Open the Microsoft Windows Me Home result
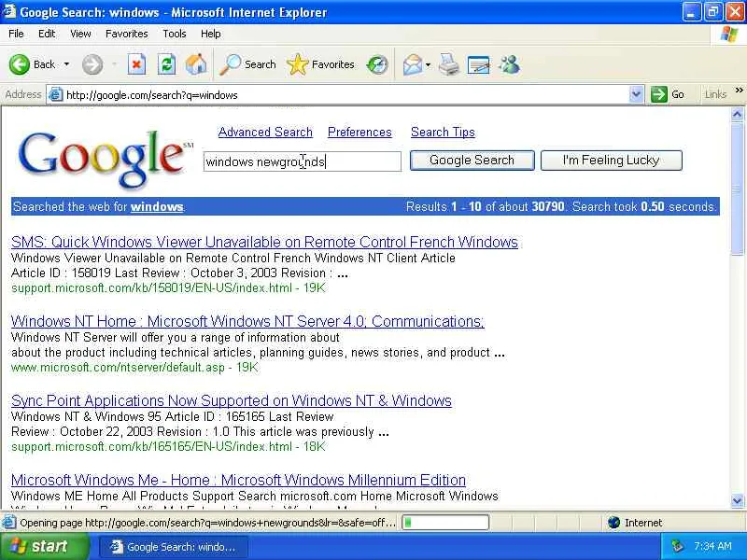This screenshot has height=560, width=747. pyautogui.click(x=238, y=480)
